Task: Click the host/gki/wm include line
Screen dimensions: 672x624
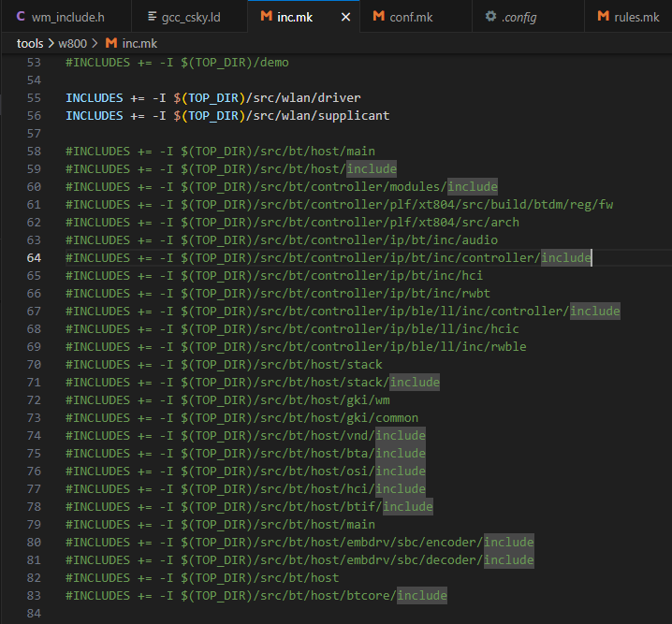Action: click(227, 400)
